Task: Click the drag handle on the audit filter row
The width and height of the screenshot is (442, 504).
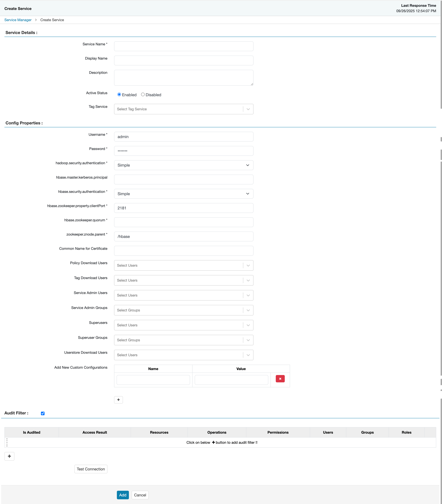Action: coord(7,442)
